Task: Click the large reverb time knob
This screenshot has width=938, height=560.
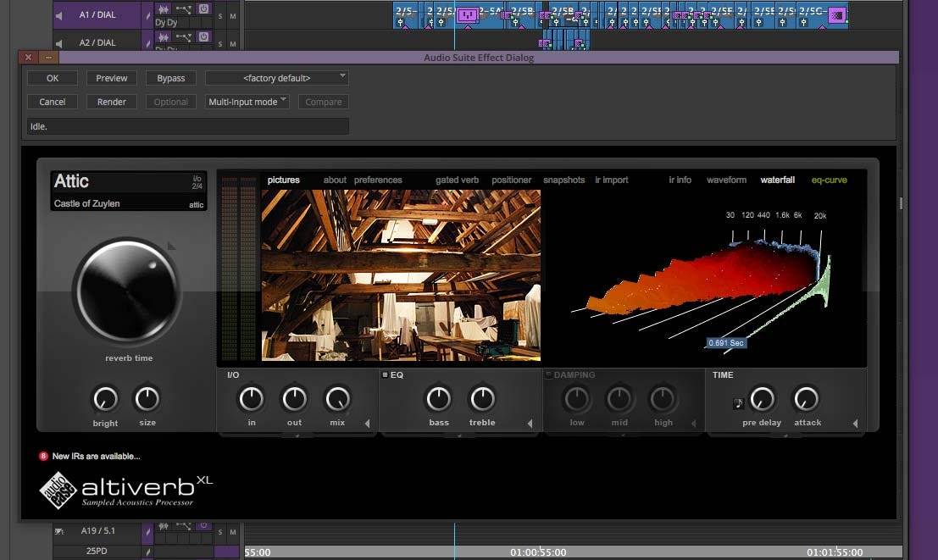Action: pyautogui.click(x=127, y=291)
